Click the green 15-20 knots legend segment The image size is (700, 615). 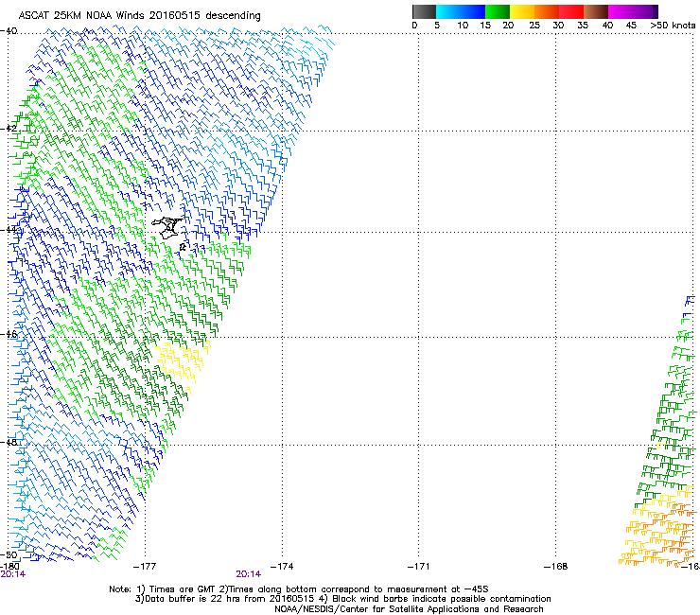pos(498,11)
